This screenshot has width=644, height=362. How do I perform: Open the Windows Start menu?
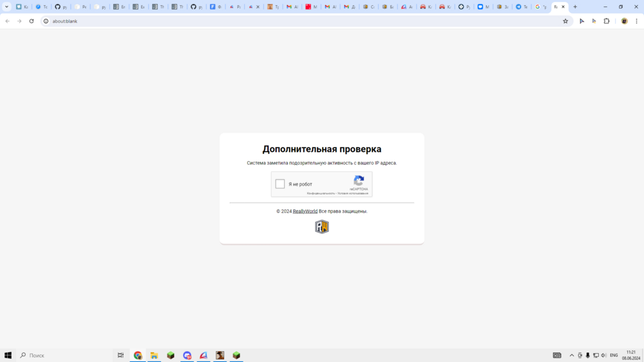click(x=8, y=355)
